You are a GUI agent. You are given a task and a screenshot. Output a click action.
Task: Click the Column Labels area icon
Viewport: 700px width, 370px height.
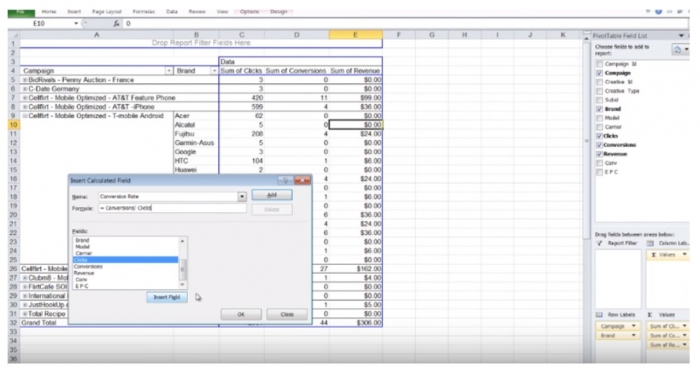click(650, 243)
